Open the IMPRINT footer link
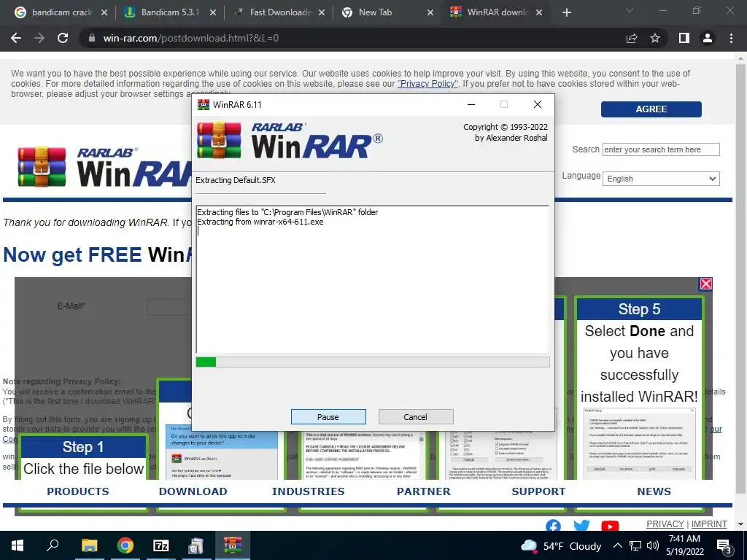This screenshot has width=747, height=560. click(x=709, y=524)
